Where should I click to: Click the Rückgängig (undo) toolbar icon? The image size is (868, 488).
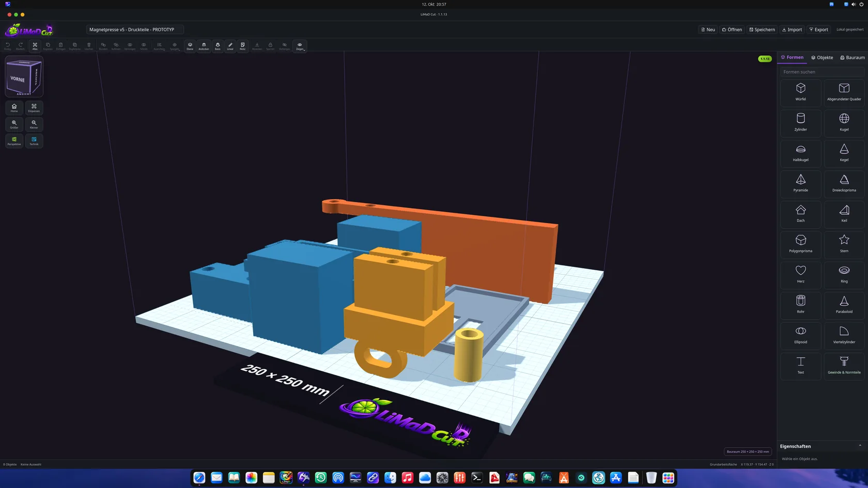(x=7, y=46)
